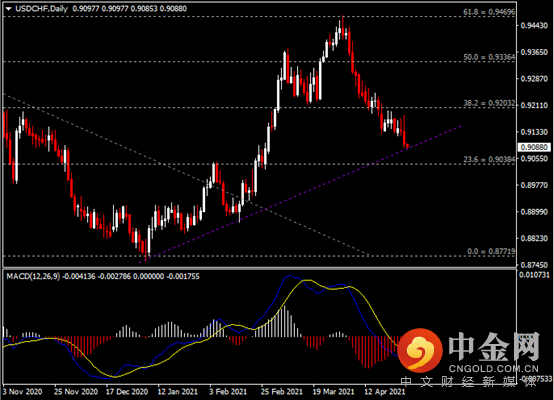554x400 pixels.
Task: Click the current price tag 0.90880
Action: point(534,147)
